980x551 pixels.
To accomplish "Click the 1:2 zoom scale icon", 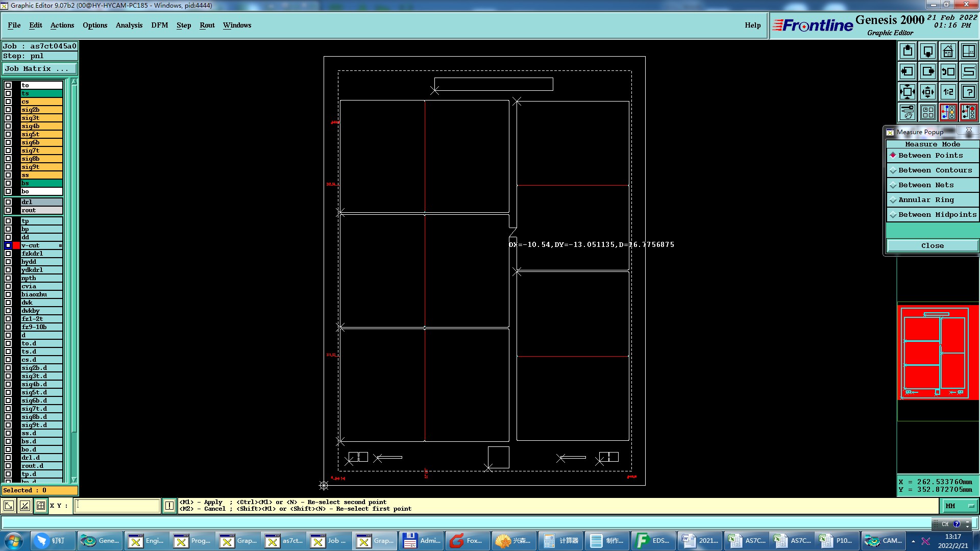I will (948, 92).
